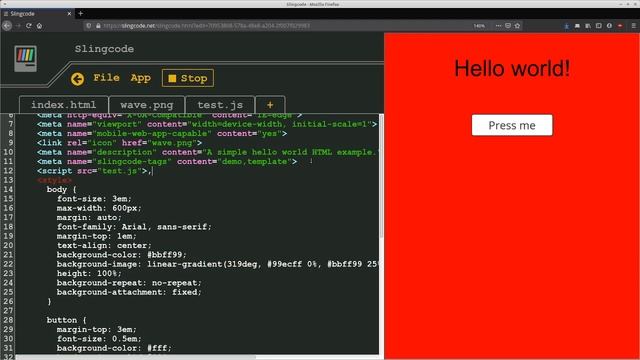Click the 'text-align: center;' line
Image resolution: width=640 pixels, height=360 pixels.
pyautogui.click(x=104, y=246)
